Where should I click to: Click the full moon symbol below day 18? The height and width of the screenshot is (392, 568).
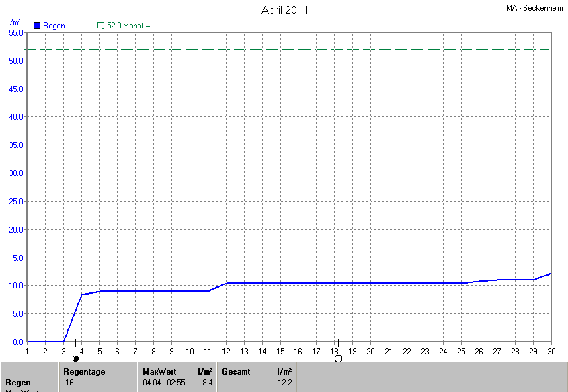(338, 358)
